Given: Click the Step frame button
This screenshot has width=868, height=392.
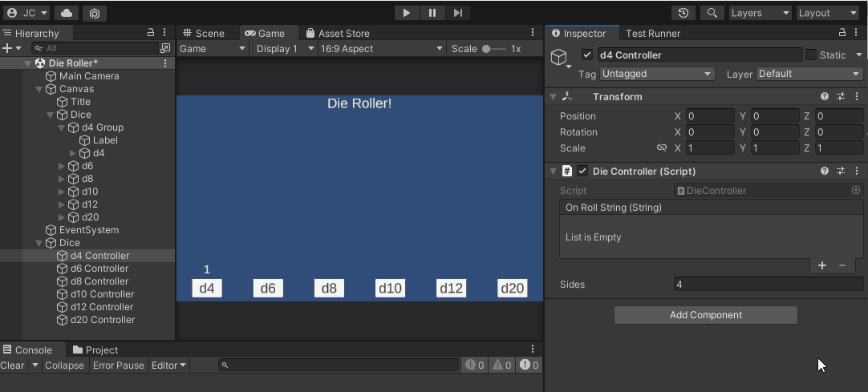Looking at the screenshot, I should click(458, 13).
